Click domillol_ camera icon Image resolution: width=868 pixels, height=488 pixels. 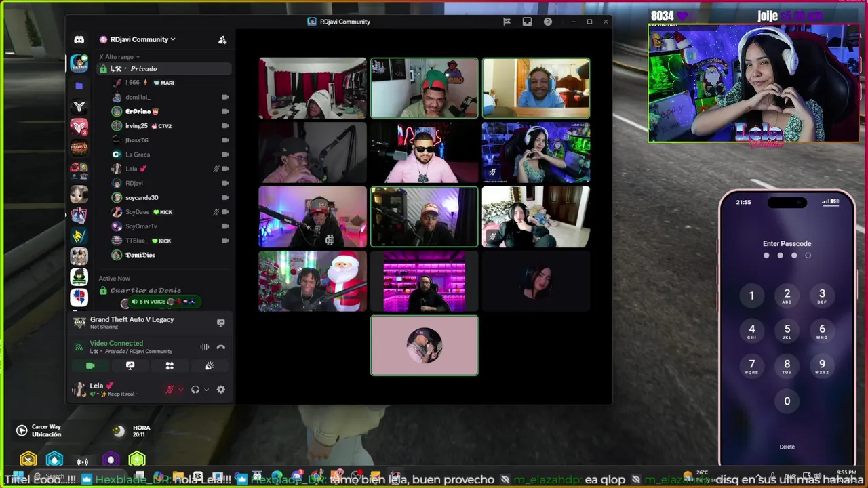(x=225, y=97)
